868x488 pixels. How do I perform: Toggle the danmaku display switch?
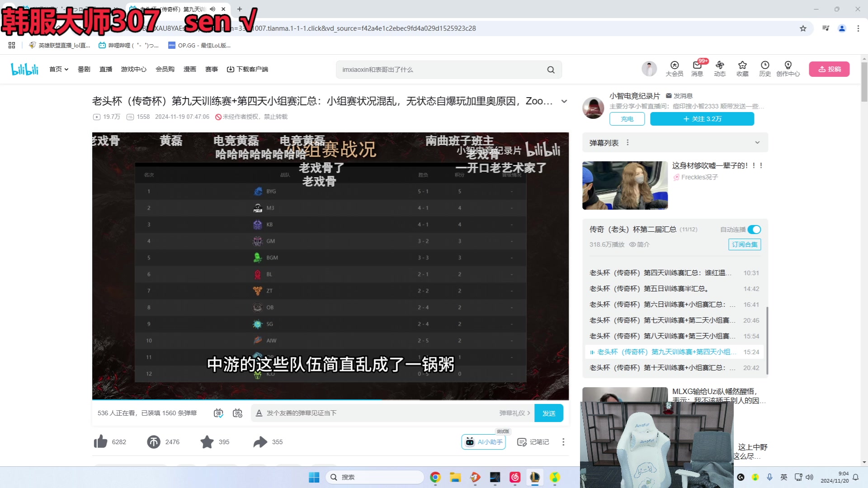click(218, 413)
